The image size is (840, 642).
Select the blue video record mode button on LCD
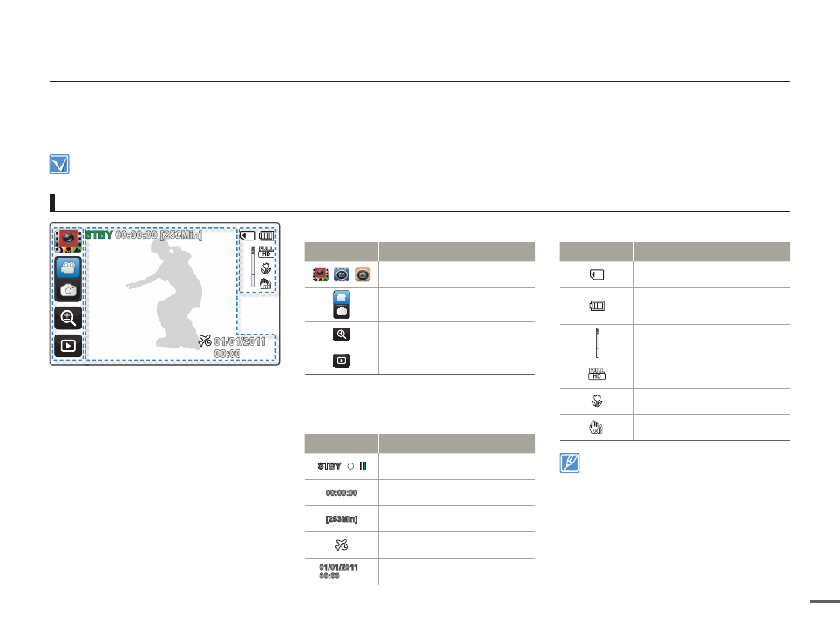[67, 267]
